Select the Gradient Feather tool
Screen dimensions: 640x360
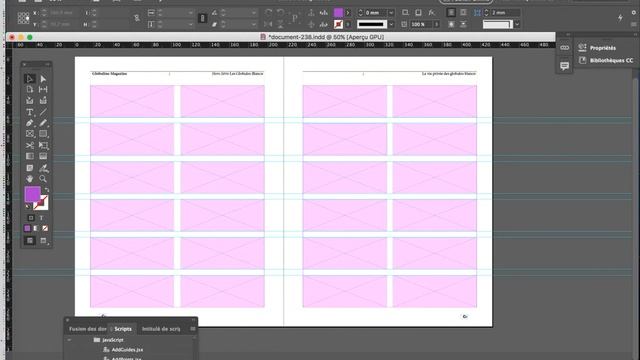43,156
